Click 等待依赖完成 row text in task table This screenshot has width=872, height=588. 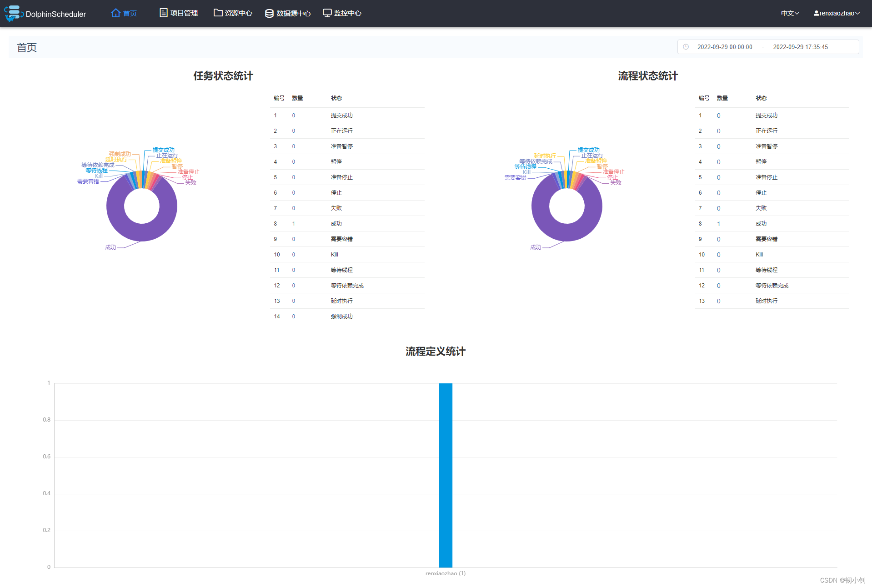[x=347, y=286]
